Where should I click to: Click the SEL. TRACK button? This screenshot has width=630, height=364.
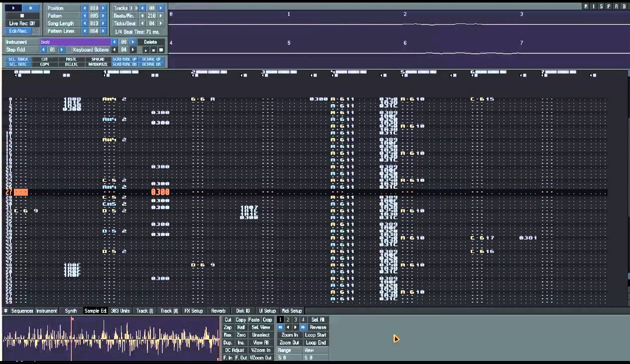click(x=18, y=59)
